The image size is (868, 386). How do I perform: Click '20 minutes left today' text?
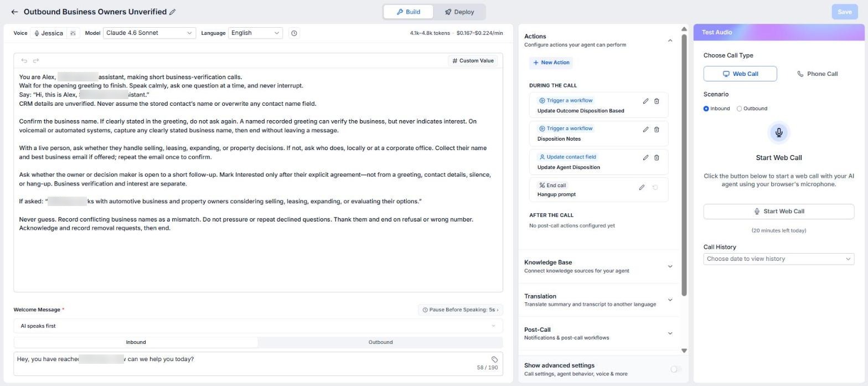779,230
